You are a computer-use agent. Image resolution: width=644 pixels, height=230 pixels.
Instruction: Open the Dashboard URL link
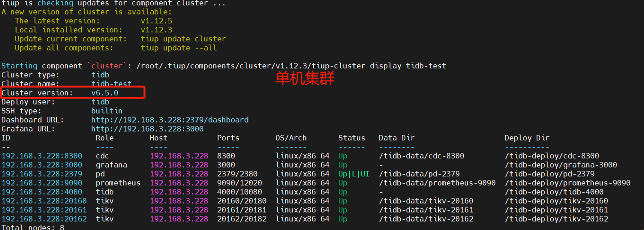click(169, 120)
